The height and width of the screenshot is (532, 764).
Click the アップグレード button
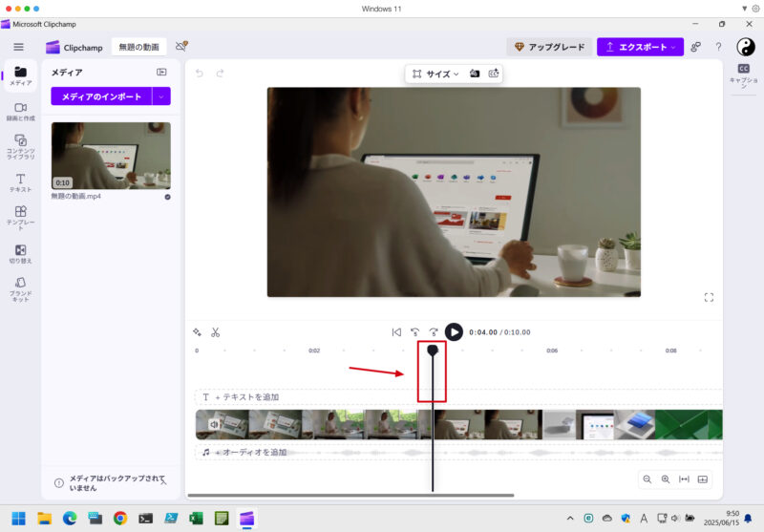click(x=550, y=47)
